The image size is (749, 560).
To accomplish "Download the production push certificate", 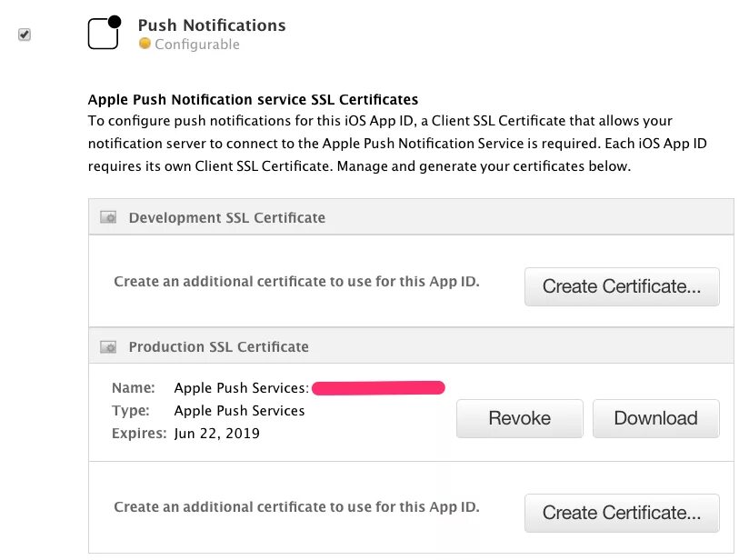I will point(655,418).
